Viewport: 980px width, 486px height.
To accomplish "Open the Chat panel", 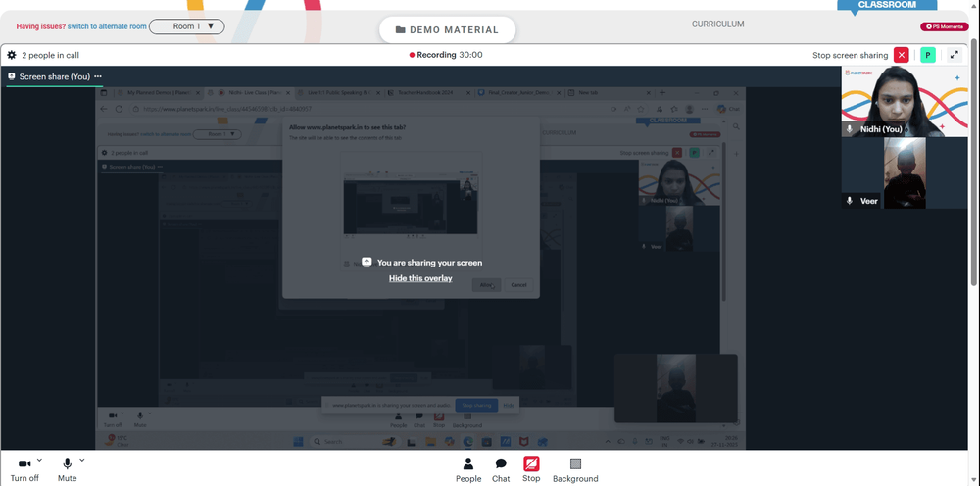I will coord(501,470).
